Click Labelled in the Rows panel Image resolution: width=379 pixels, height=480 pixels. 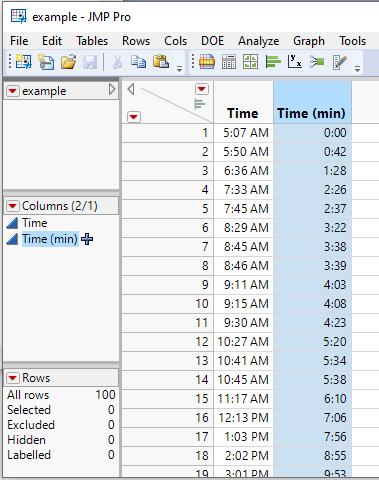point(29,455)
